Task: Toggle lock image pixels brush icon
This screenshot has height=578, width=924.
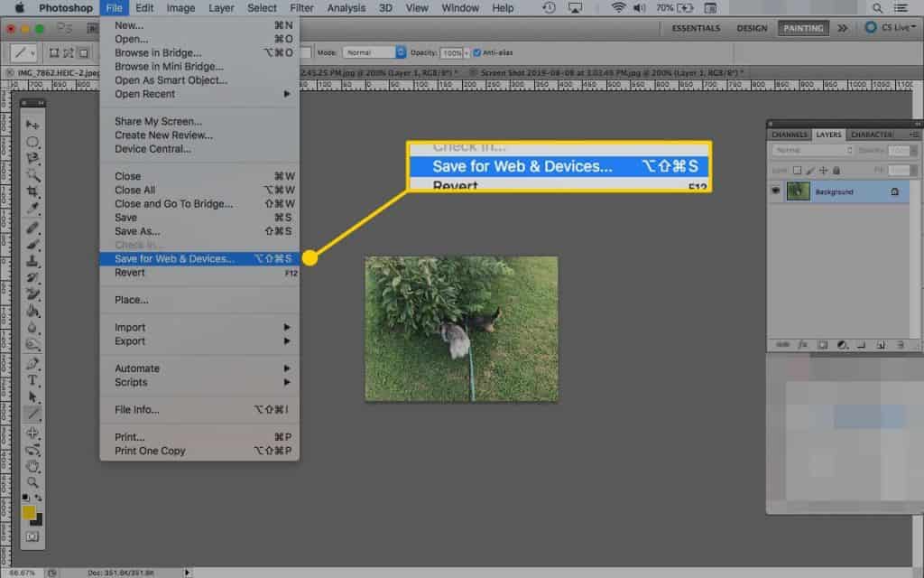Action: pyautogui.click(x=810, y=171)
